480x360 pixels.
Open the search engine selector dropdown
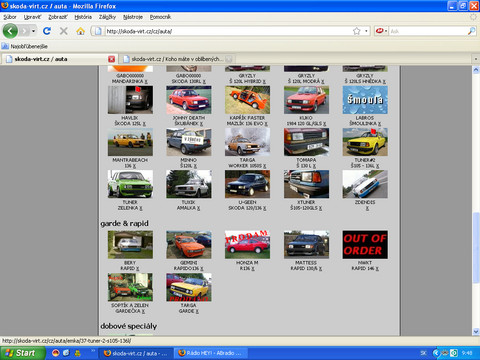[381, 31]
